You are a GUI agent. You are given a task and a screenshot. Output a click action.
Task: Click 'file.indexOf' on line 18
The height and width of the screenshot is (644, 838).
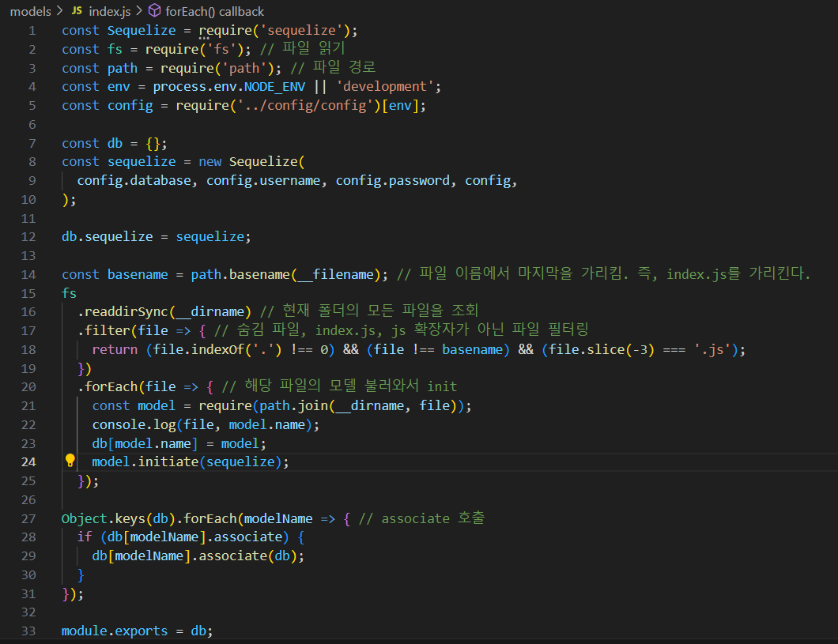click(198, 349)
